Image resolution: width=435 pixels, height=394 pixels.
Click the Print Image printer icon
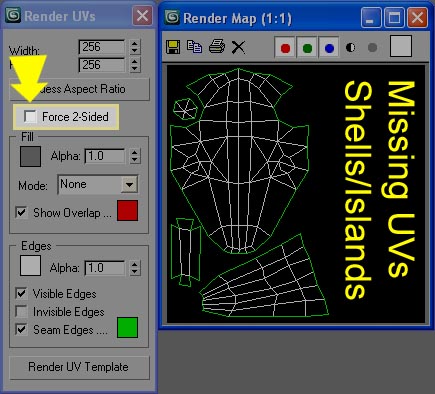click(x=217, y=47)
